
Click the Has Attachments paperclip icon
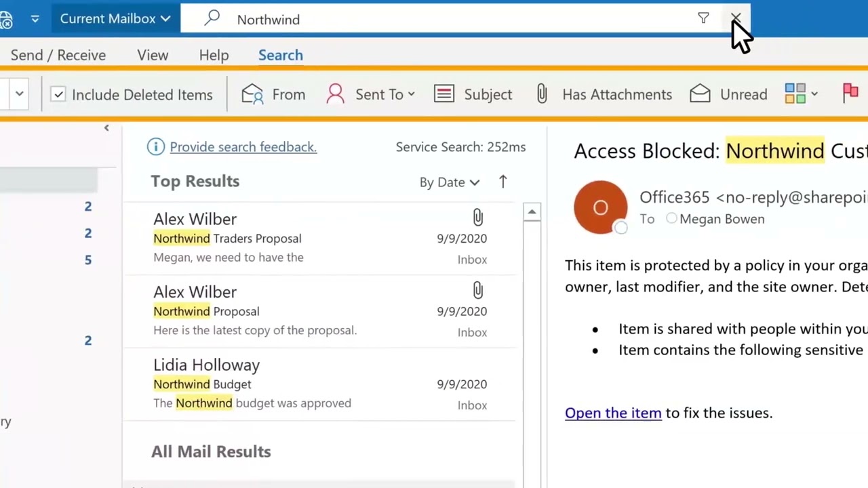(x=542, y=94)
